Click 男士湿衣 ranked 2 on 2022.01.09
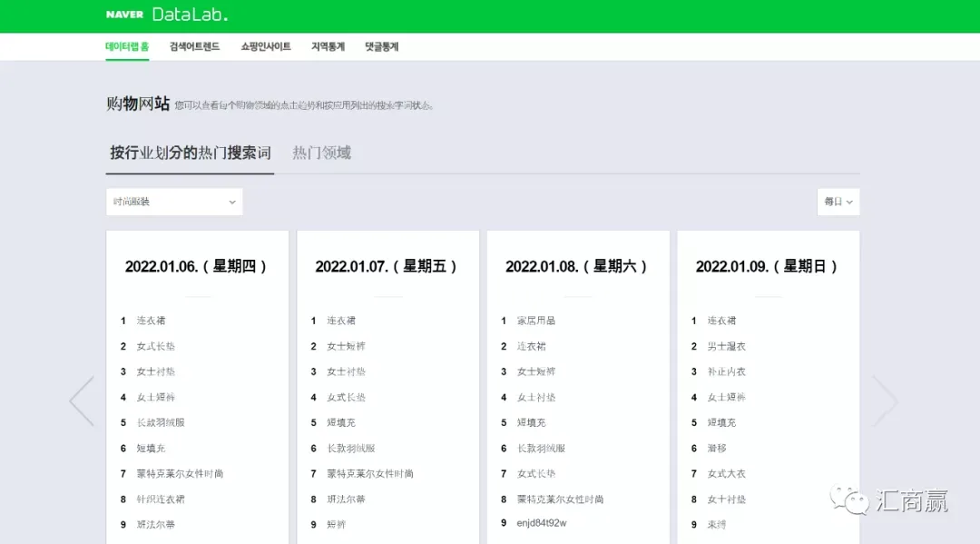 (726, 346)
